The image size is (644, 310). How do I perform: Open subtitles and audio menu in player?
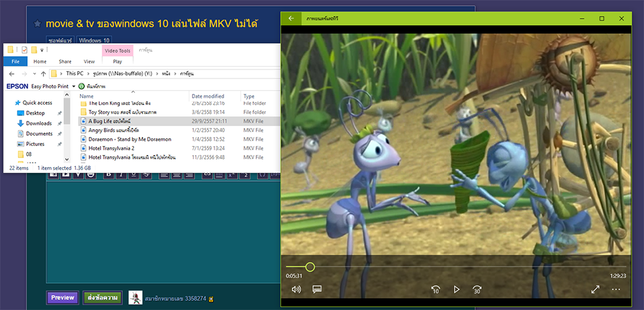coord(317,289)
